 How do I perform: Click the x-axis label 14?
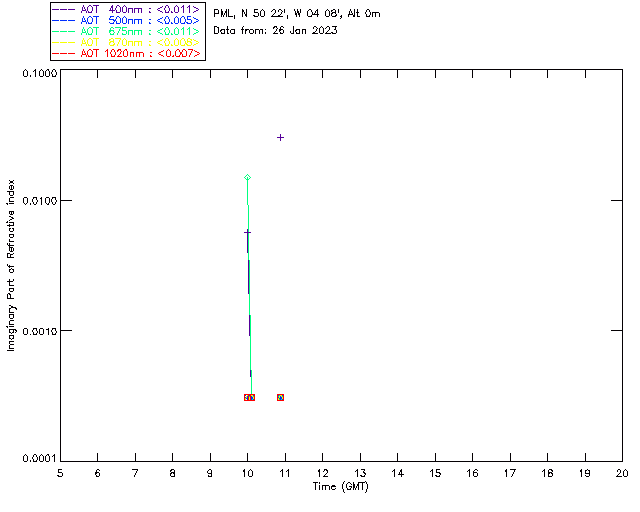coord(398,473)
